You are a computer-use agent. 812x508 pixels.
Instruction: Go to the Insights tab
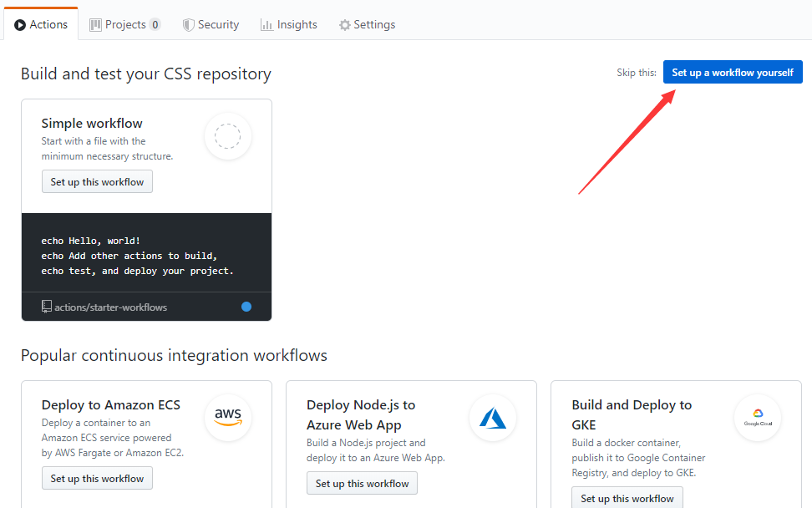tap(288, 24)
